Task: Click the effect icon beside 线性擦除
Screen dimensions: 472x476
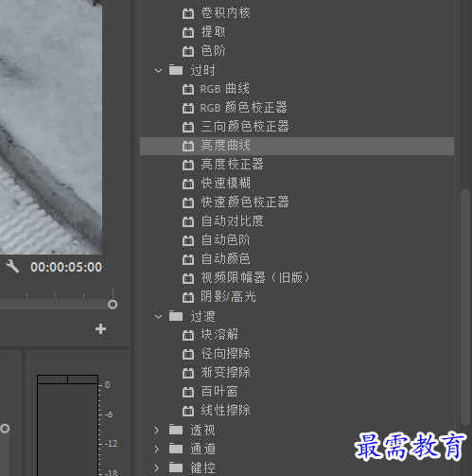Action: [x=188, y=411]
